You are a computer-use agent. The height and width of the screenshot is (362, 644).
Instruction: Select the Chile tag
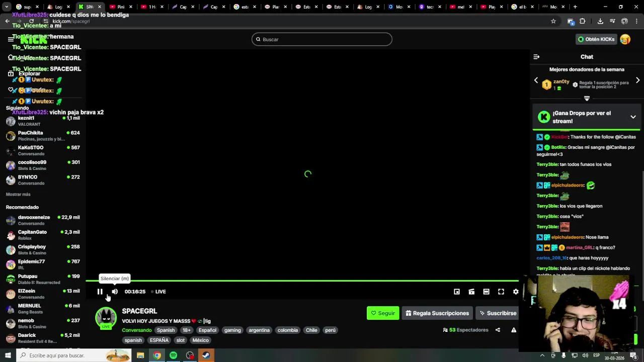point(312,330)
